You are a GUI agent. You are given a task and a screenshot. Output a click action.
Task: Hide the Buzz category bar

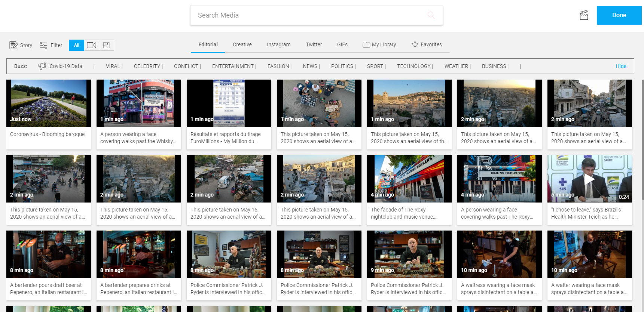(621, 66)
